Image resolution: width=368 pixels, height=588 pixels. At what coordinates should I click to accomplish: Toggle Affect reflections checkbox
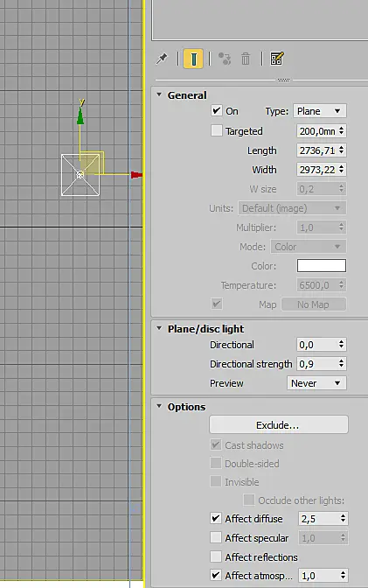click(216, 556)
